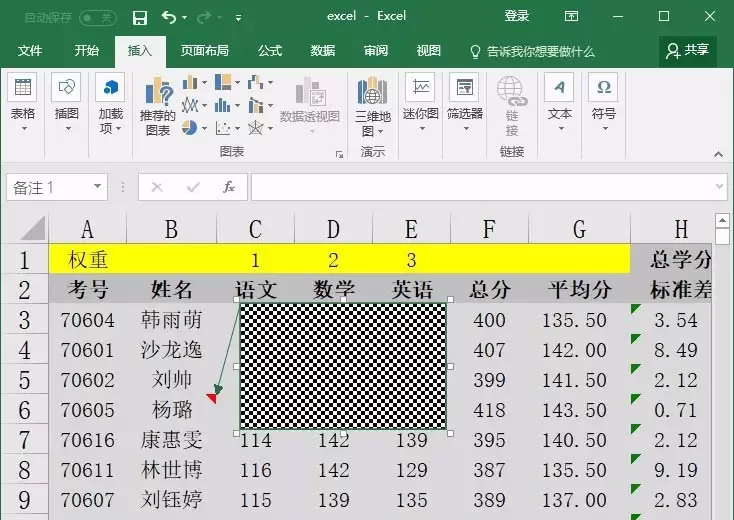Open the 迷你图 sparklines icon
The height and width of the screenshot is (520, 734).
point(420,87)
